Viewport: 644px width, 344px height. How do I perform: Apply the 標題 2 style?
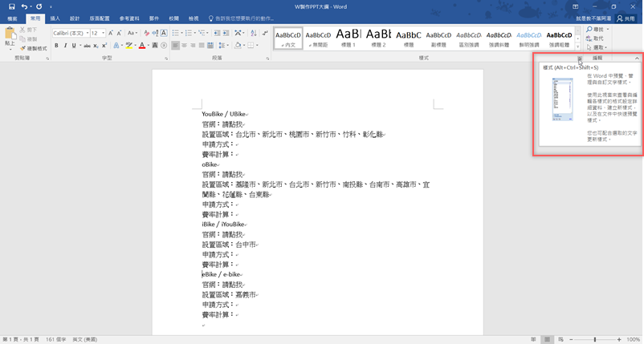[x=378, y=38]
